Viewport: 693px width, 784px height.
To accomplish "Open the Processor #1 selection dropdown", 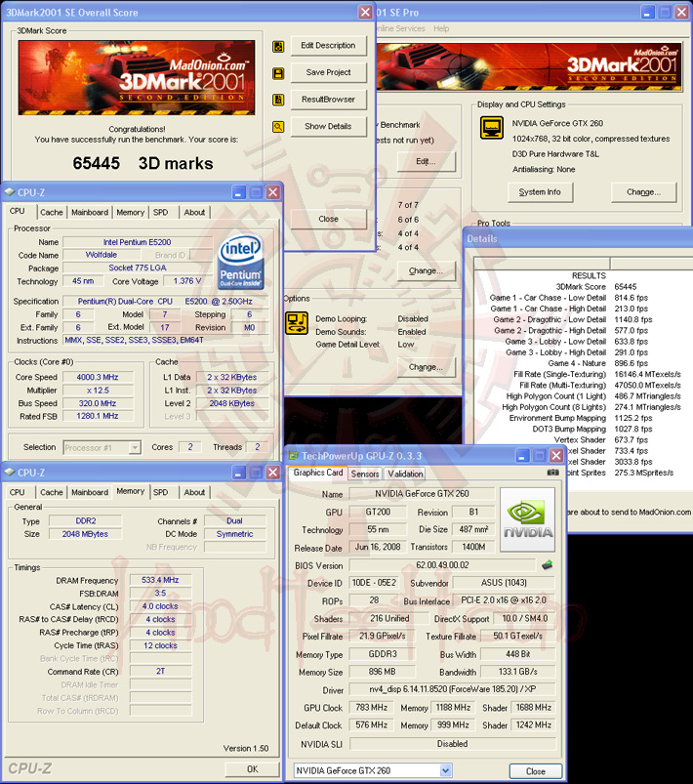I will (135, 447).
